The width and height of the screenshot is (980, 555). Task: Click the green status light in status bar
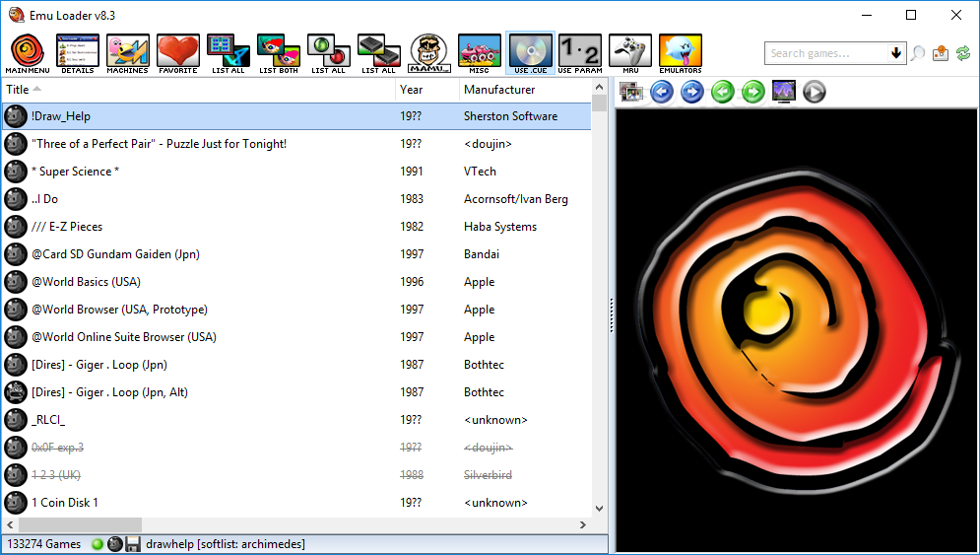[x=97, y=544]
